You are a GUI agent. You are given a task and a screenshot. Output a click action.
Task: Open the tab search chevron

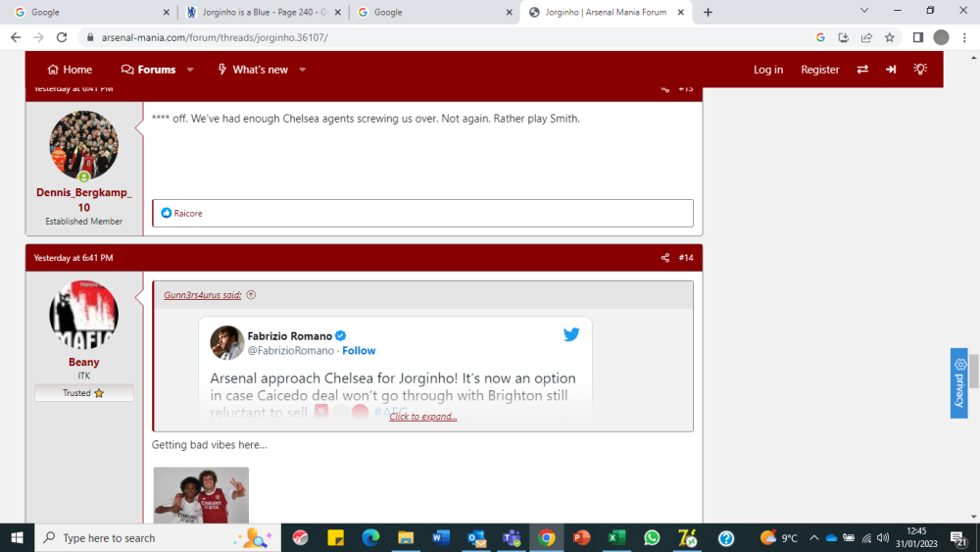click(864, 11)
